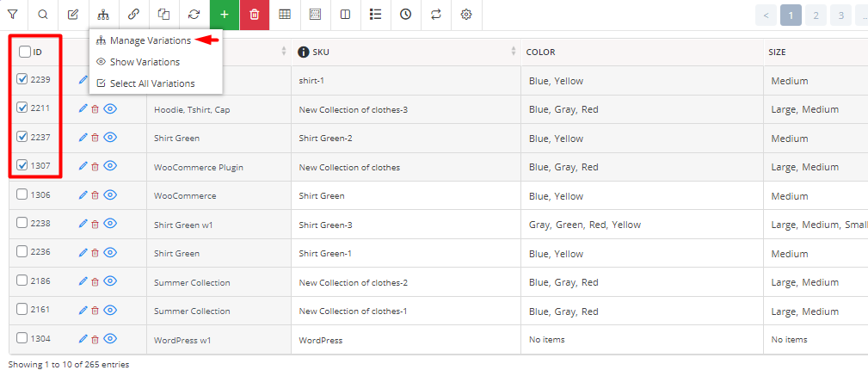Go to pagination page 1
868x370 pixels.
791,15
